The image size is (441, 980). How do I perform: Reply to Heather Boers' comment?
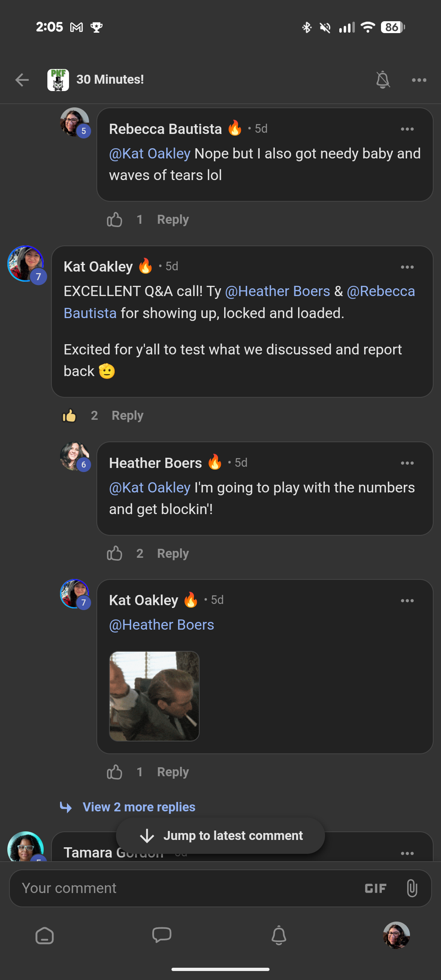[x=173, y=554]
